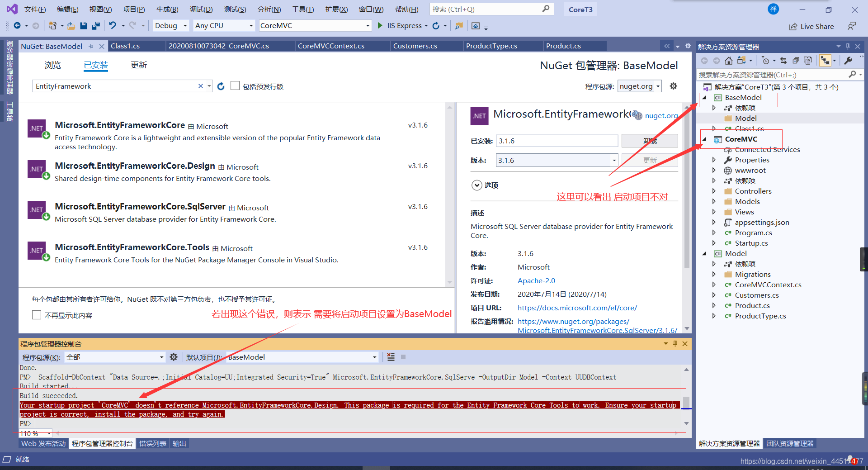Click the Show All Files icon
Screen dimensions: 868x470
click(x=808, y=61)
